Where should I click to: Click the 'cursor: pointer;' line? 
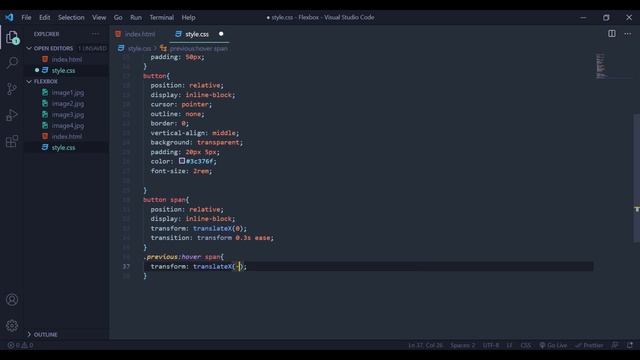pos(181,104)
